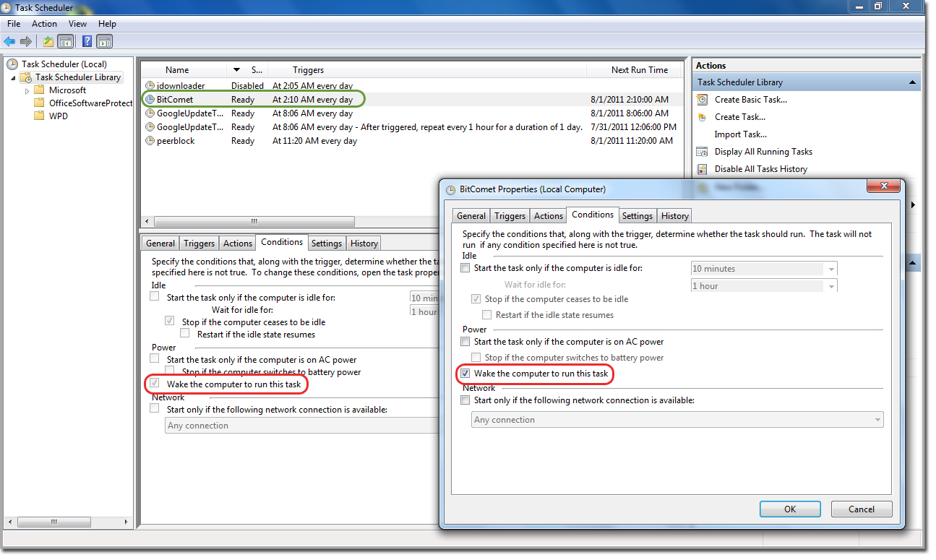Click the Up One Level folder icon
936x560 pixels.
(x=48, y=41)
